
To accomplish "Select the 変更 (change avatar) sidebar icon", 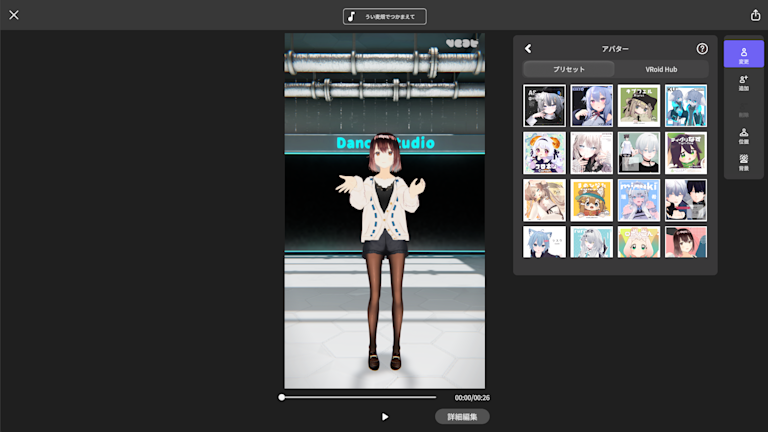I will (744, 54).
